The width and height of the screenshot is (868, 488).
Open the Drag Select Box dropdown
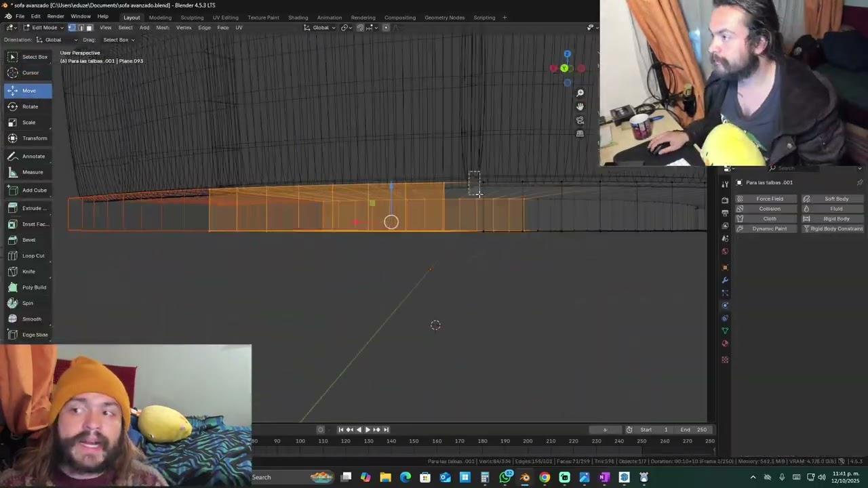(x=119, y=40)
